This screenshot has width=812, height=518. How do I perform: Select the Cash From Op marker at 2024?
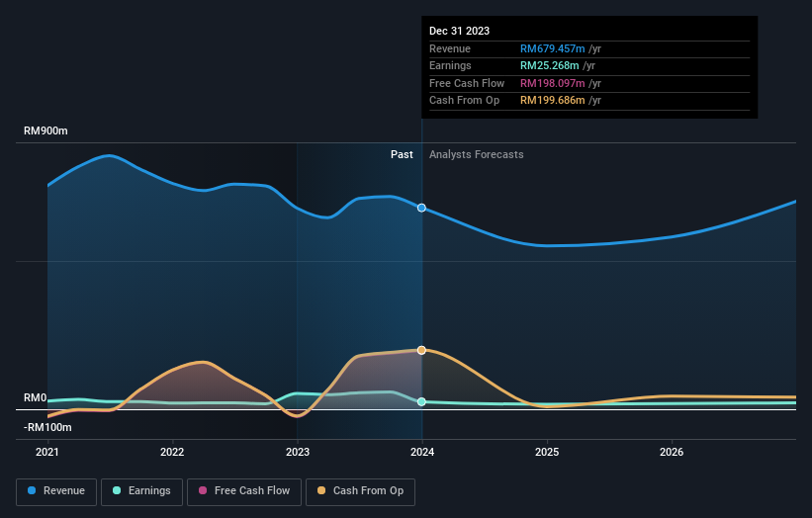[421, 350]
